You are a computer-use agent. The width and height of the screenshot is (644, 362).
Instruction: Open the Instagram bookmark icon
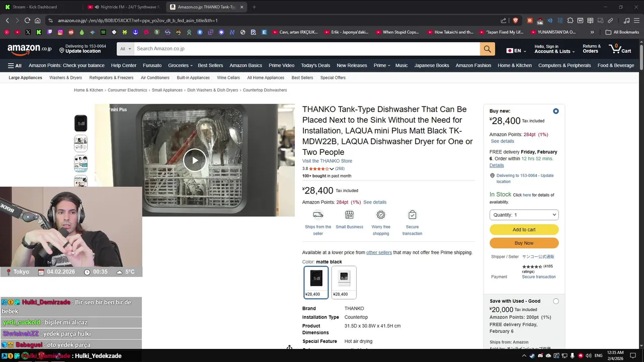click(60, 32)
